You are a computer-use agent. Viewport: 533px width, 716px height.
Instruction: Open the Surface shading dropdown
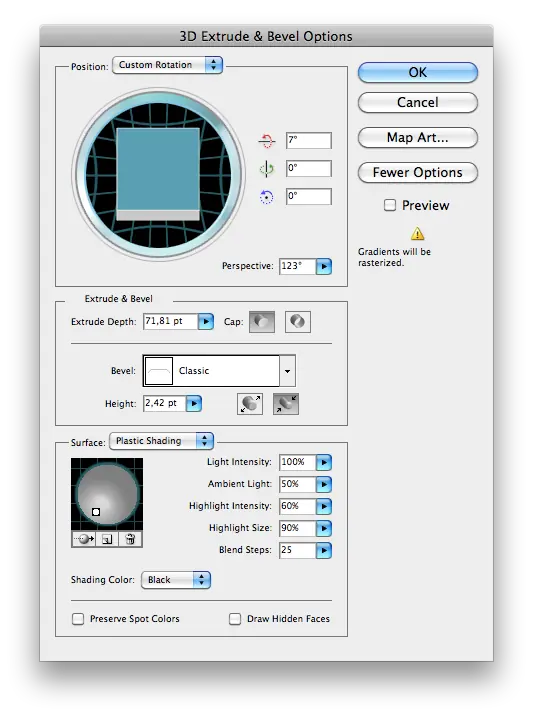tap(162, 441)
